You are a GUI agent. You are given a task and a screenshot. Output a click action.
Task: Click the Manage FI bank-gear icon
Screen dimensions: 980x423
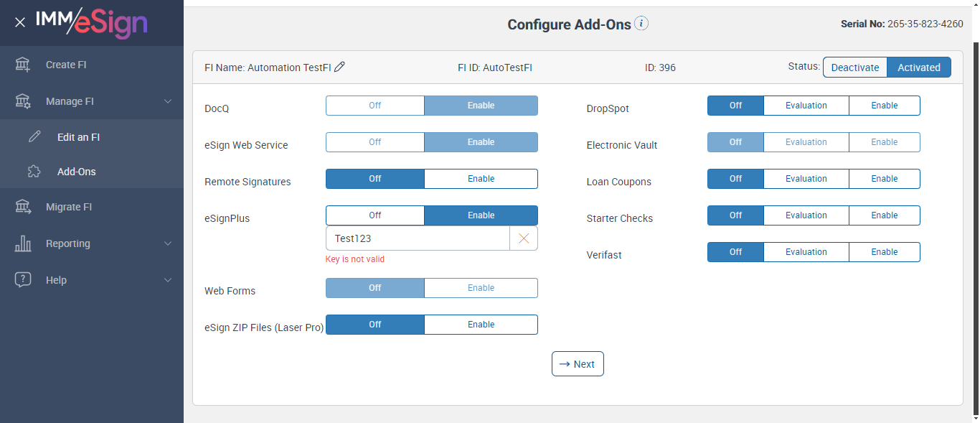(23, 101)
